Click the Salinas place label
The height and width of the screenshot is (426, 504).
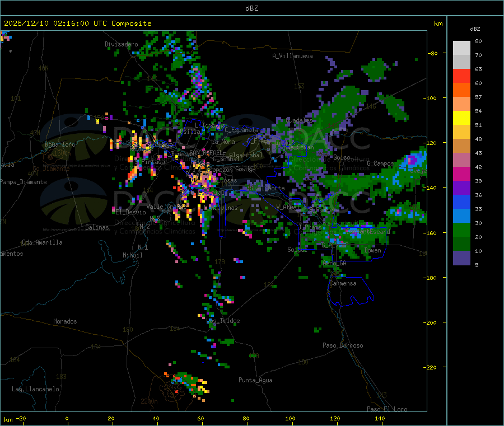[x=97, y=227]
